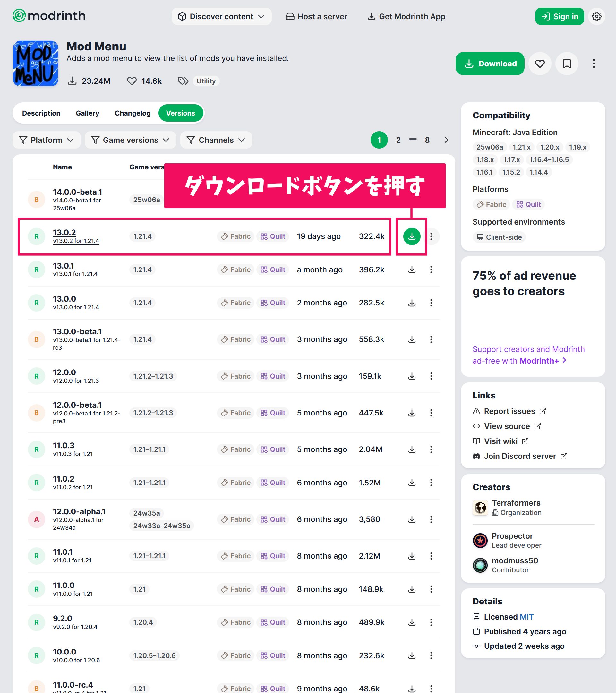The height and width of the screenshot is (693, 616).
Task: Open the settings gear icon in header
Action: pyautogui.click(x=596, y=16)
